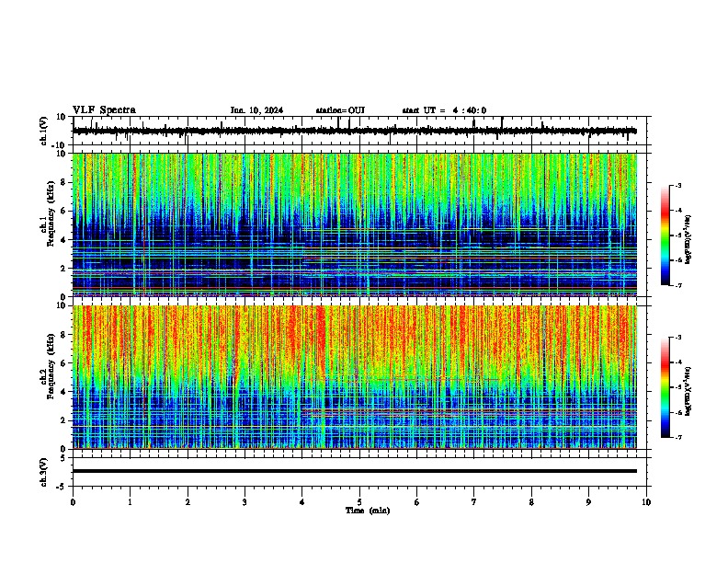Click the ch.2 "Frequency (kHz)" axis label
This screenshot has height=563, width=728.
(x=51, y=366)
